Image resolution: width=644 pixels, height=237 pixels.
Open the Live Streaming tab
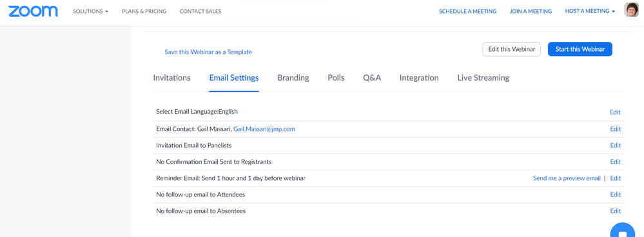pyautogui.click(x=483, y=77)
